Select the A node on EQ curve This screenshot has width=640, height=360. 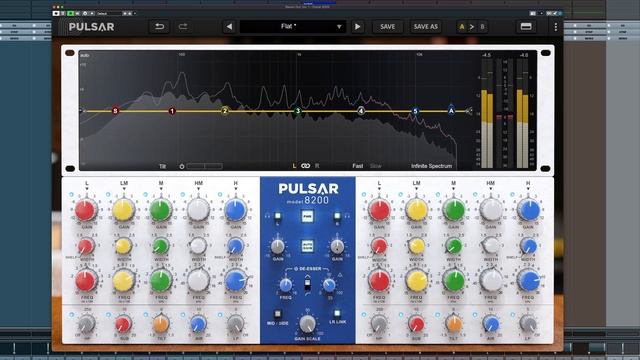pyautogui.click(x=451, y=110)
